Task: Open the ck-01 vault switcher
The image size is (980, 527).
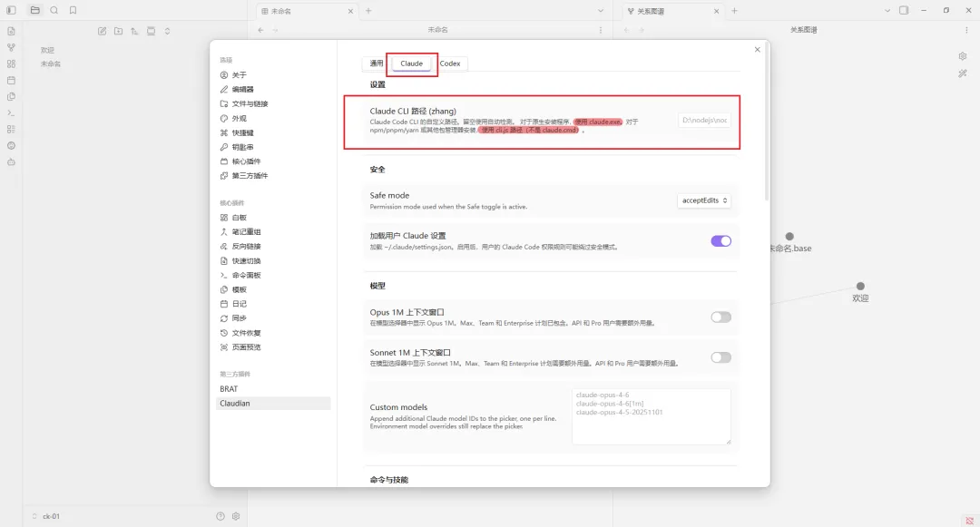Action: (46, 516)
